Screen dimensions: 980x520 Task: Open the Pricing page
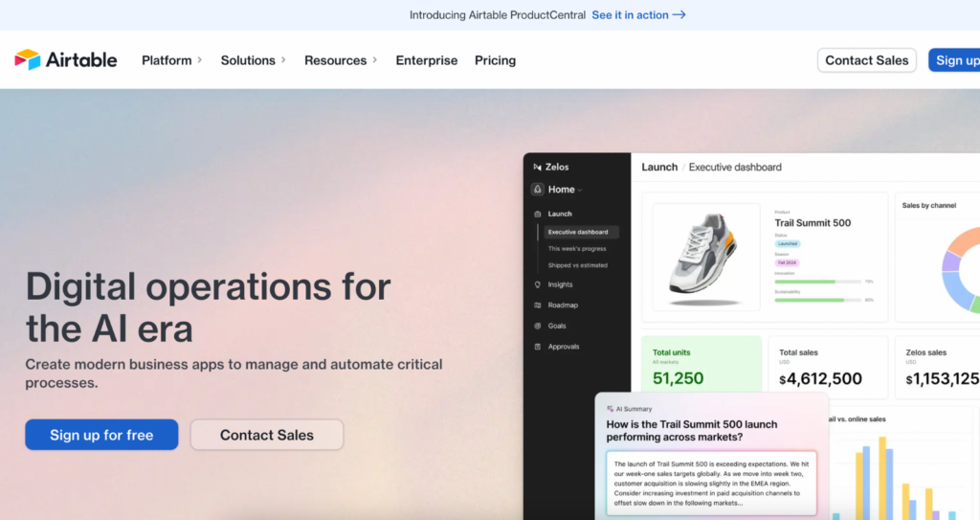pos(495,60)
